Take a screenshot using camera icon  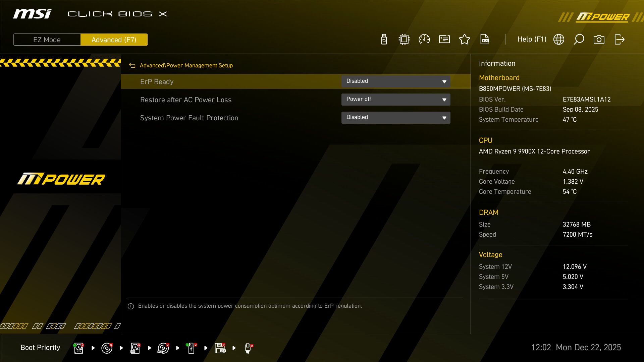click(x=599, y=39)
